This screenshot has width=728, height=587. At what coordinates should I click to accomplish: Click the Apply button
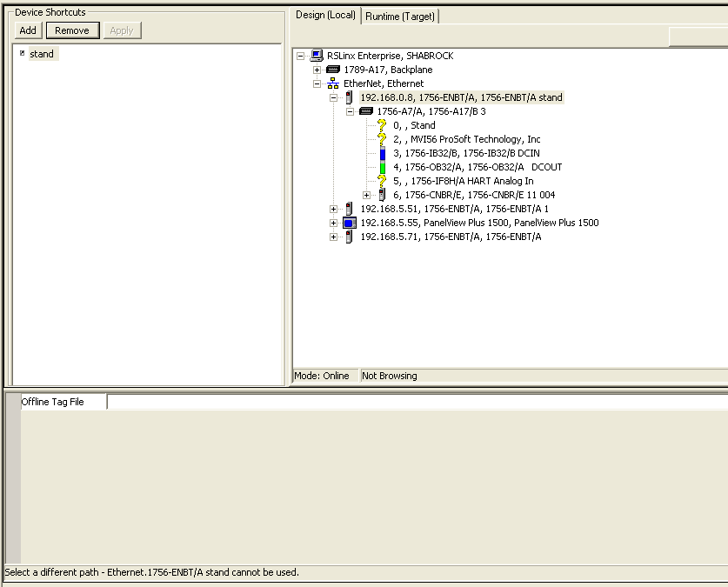[122, 30]
